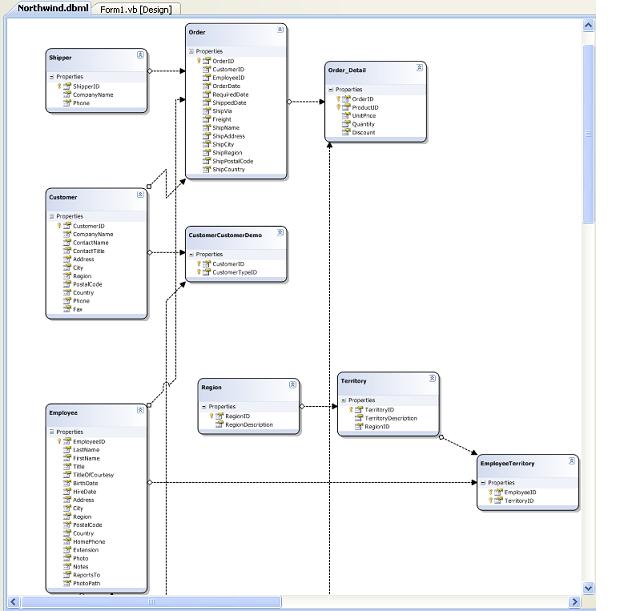Open the Form1.vb [Design] tab
Screen dimensions: 624x611
point(136,9)
